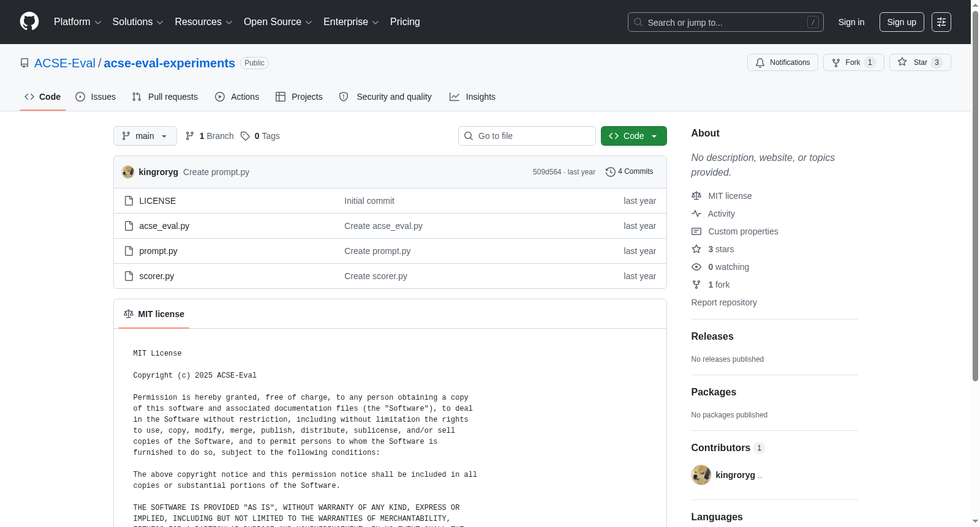Open the scorer.py file

tap(157, 276)
